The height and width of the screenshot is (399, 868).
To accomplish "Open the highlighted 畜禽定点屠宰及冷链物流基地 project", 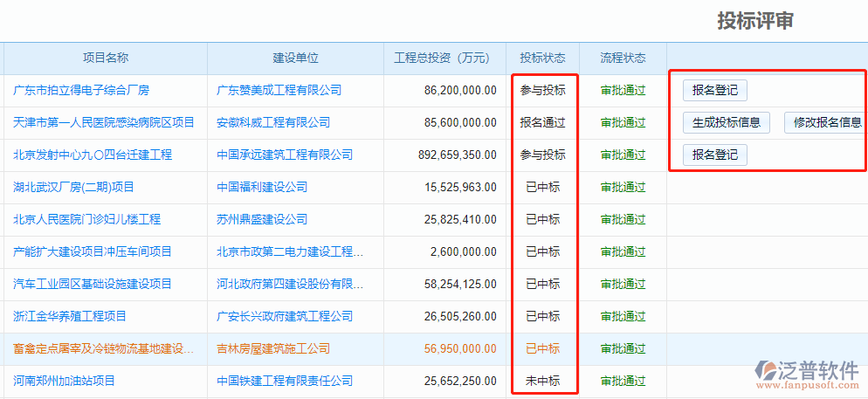I will [103, 348].
